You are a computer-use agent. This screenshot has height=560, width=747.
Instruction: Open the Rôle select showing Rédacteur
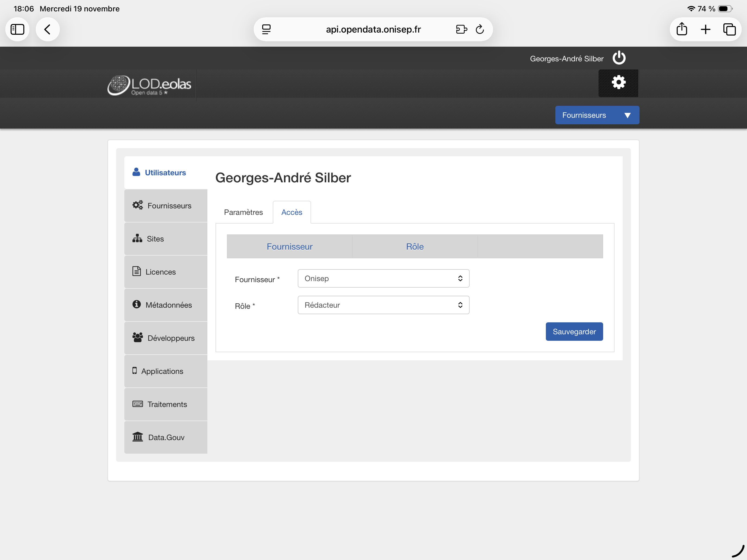pyautogui.click(x=383, y=305)
